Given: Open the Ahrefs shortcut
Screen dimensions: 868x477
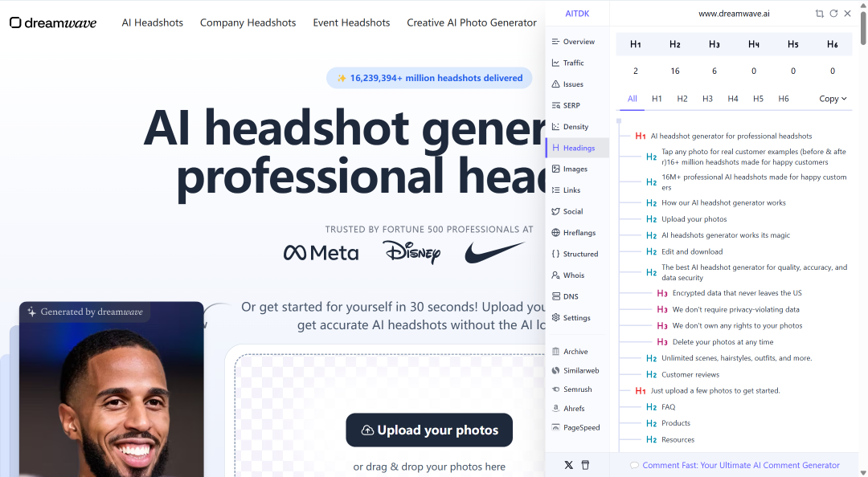Looking at the screenshot, I should click(568, 409).
